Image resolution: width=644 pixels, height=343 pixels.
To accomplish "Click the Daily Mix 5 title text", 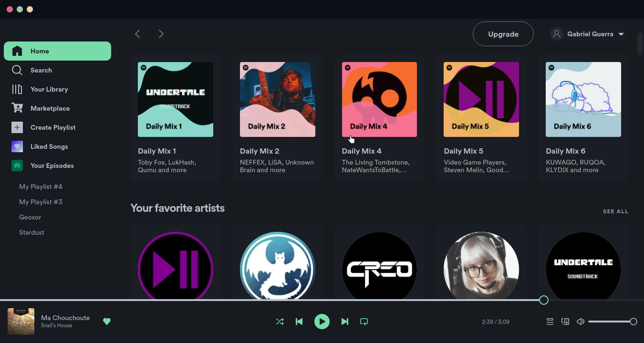I will coord(464,151).
